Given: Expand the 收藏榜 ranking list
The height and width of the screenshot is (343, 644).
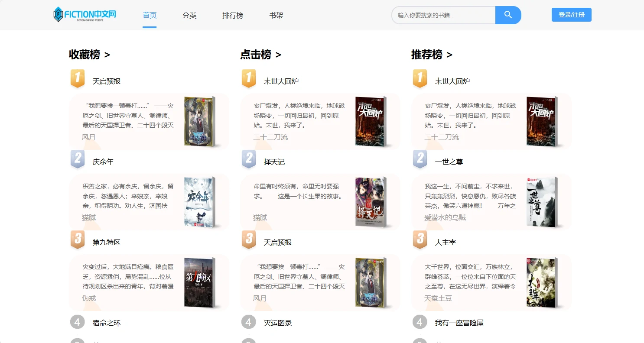Looking at the screenshot, I should (89, 55).
